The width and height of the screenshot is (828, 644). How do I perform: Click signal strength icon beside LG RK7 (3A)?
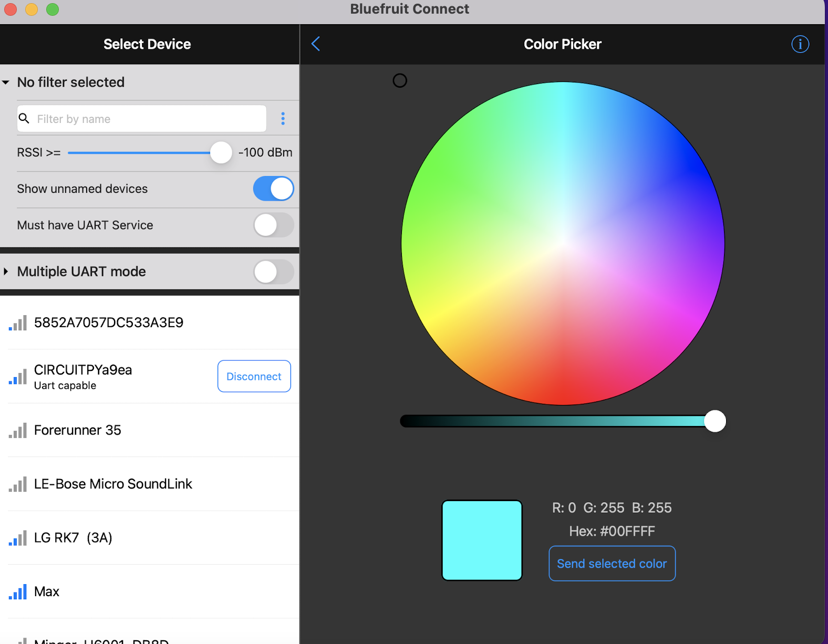coord(18,538)
